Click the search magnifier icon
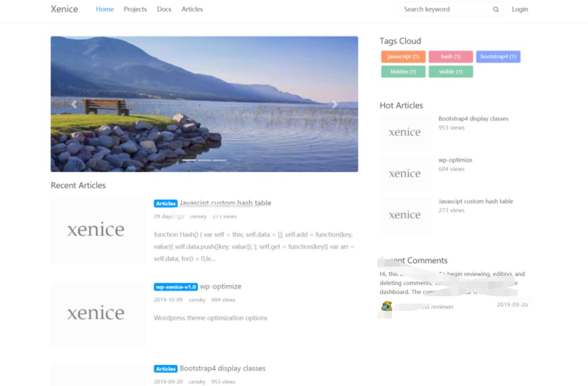This screenshot has height=386, width=588. 496,9
